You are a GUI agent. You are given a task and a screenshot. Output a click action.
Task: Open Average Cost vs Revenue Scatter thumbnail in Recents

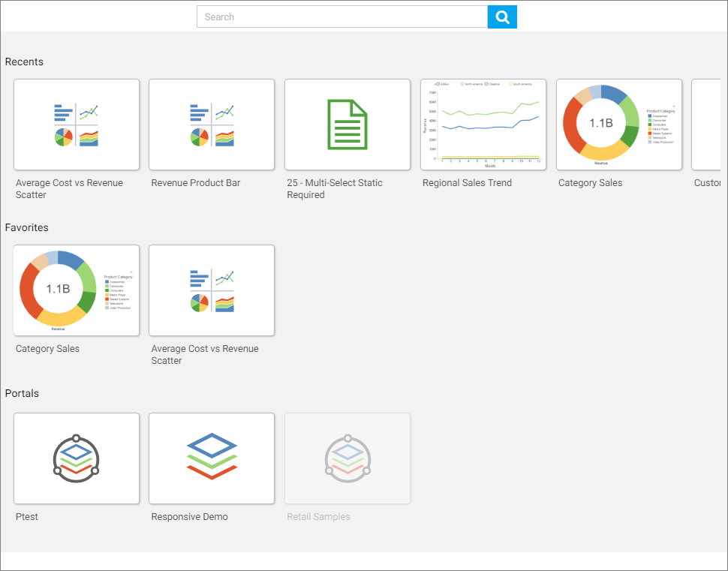[x=77, y=125]
